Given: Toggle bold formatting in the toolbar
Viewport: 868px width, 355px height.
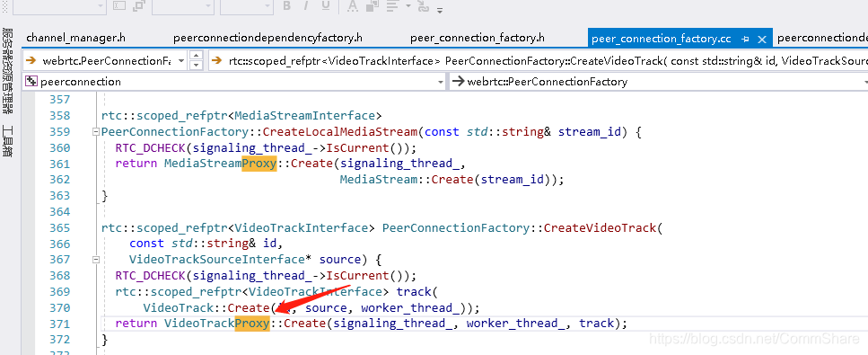Looking at the screenshot, I should 286,6.
